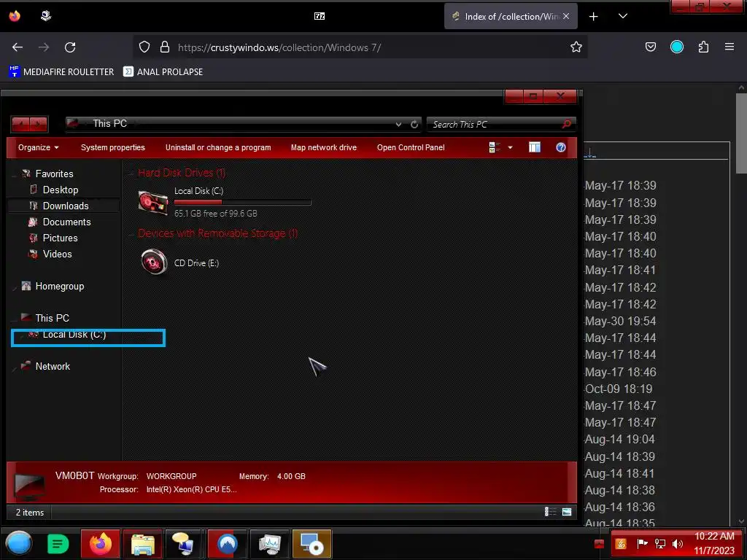Open the disc installer taskbar icon
The image size is (747, 560).
[x=311, y=543]
